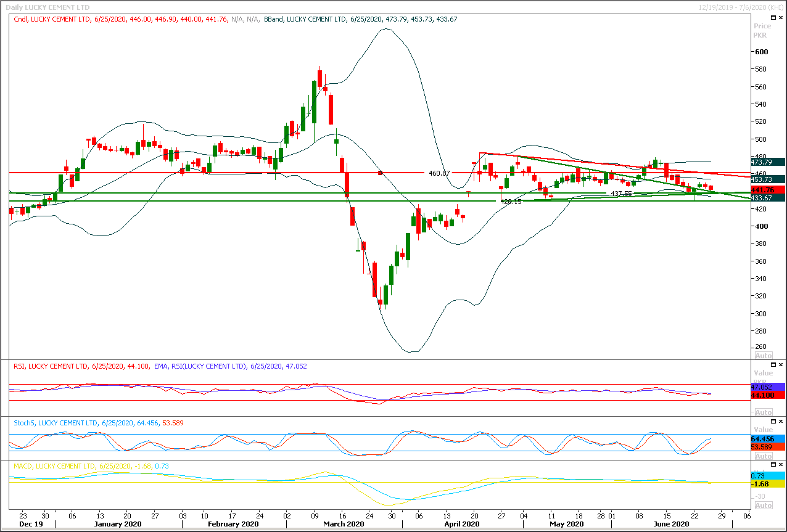Screen dimensions: 787x532
Task: Select the Cndl LUCKY CEMENT LTD legend
Action: point(52,20)
